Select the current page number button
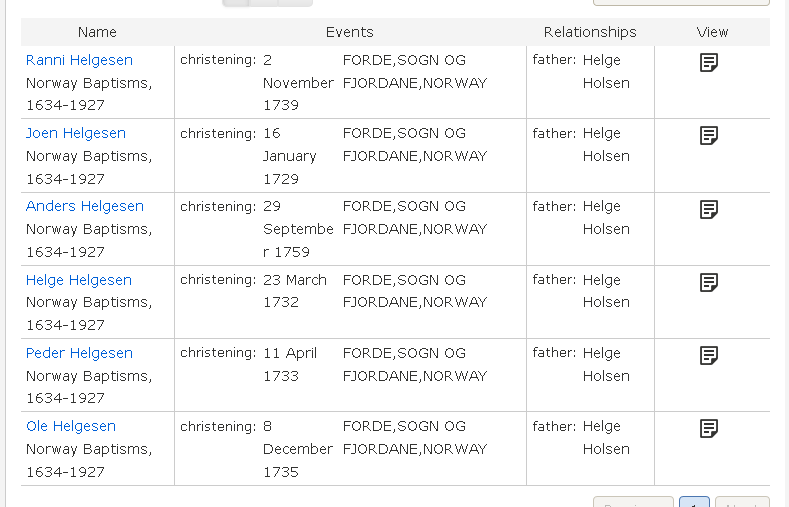Screen dimensions: 789x507 point(694,503)
